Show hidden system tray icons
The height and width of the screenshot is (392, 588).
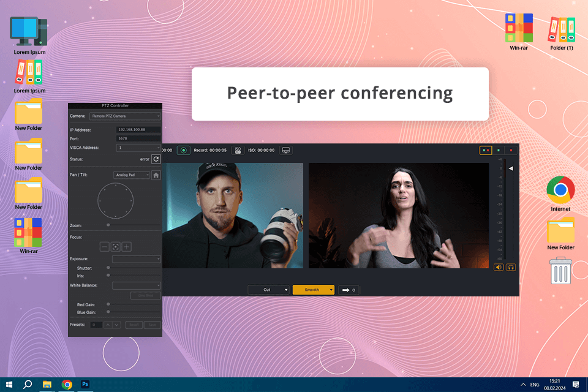(523, 385)
